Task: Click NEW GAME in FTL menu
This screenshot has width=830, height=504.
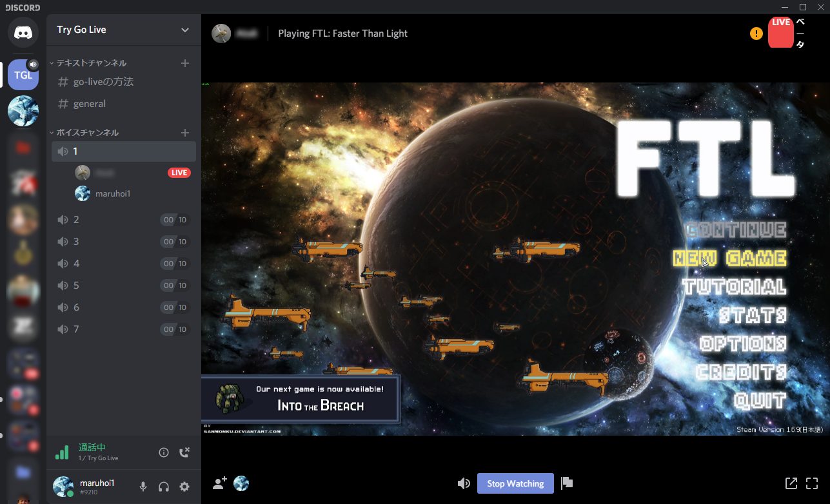Action: click(729, 258)
